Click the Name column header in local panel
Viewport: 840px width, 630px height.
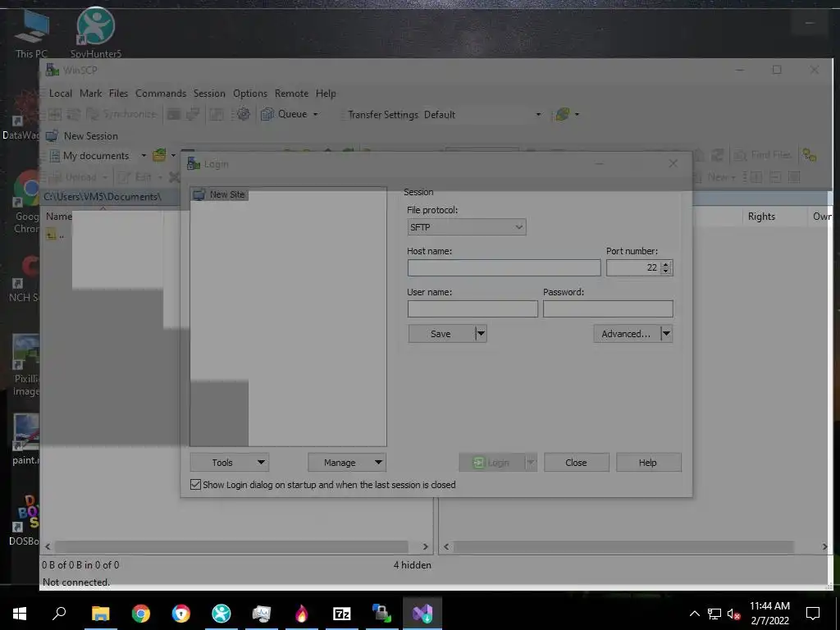click(x=59, y=217)
